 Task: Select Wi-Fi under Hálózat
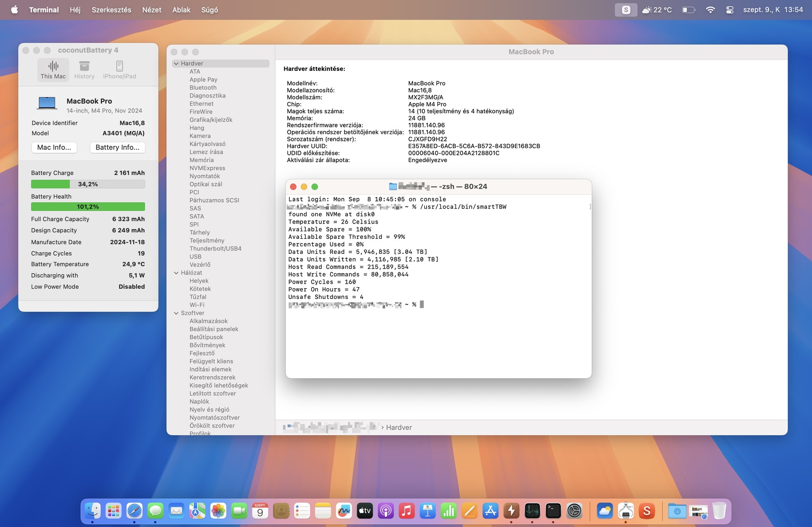pos(197,305)
